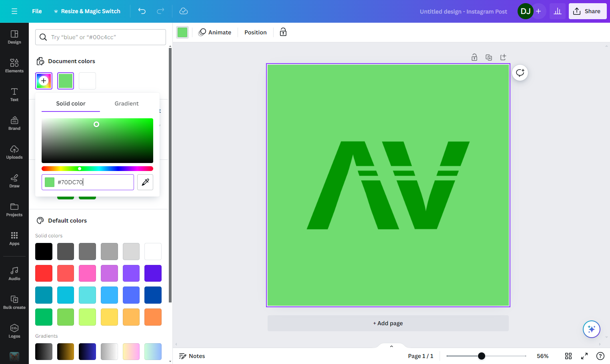
Task: Open the Canva magic assistant button
Action: tap(592, 329)
